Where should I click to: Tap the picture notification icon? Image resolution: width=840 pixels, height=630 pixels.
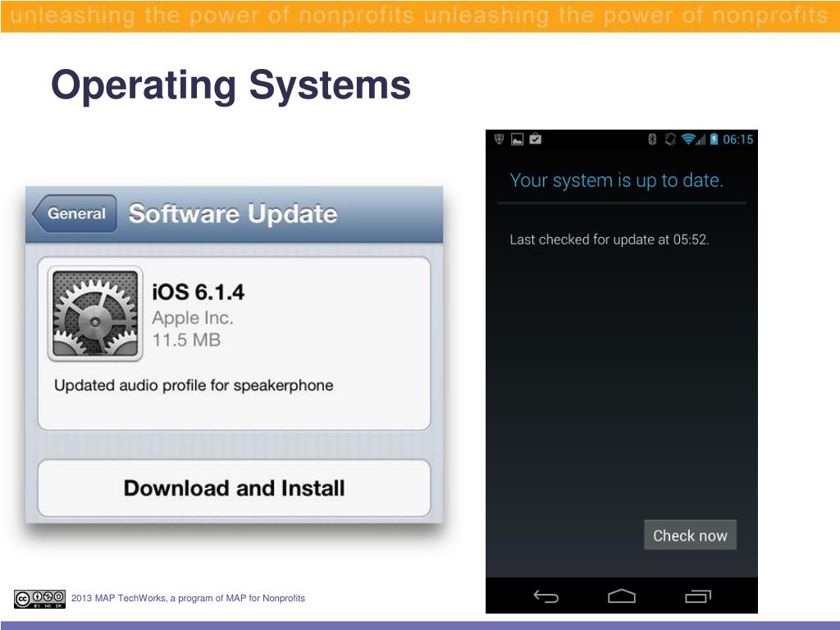(x=517, y=139)
